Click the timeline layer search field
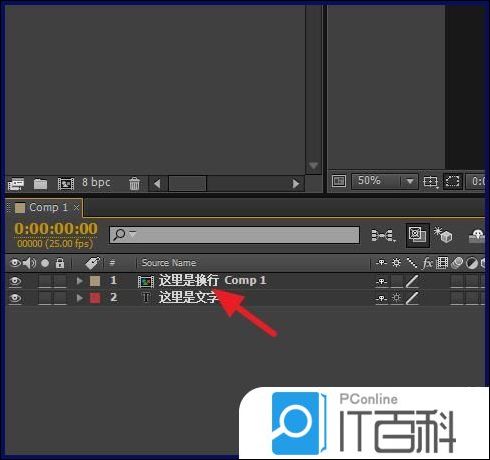This screenshot has height=460, width=490. point(234,235)
